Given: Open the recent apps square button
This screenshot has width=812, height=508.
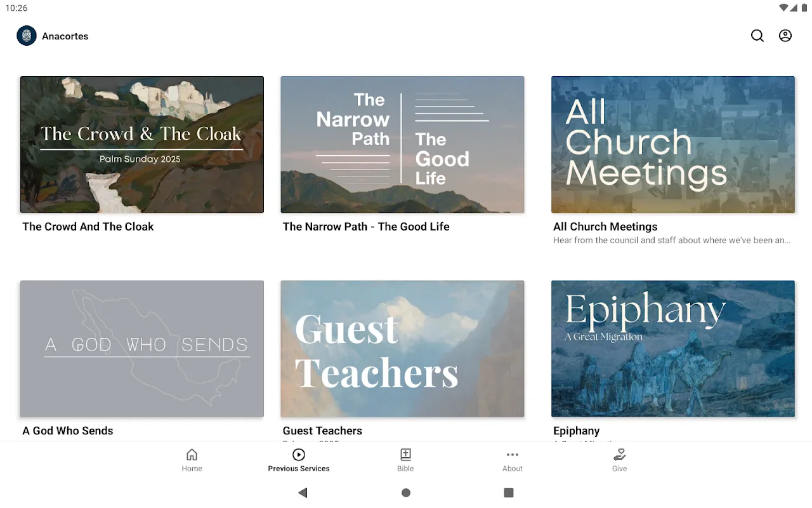Looking at the screenshot, I should pos(508,493).
